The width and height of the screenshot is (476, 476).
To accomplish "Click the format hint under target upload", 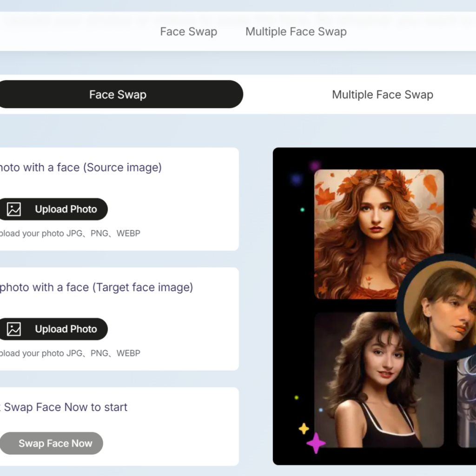I will click(69, 353).
